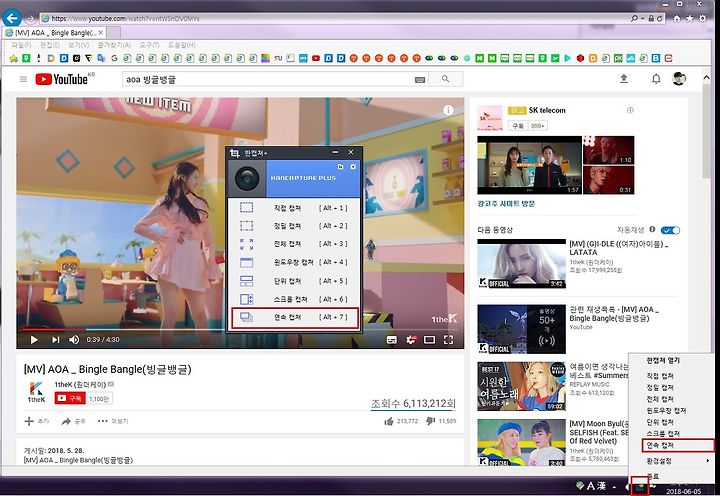Open the 파일(F) browser menu

coord(21,45)
